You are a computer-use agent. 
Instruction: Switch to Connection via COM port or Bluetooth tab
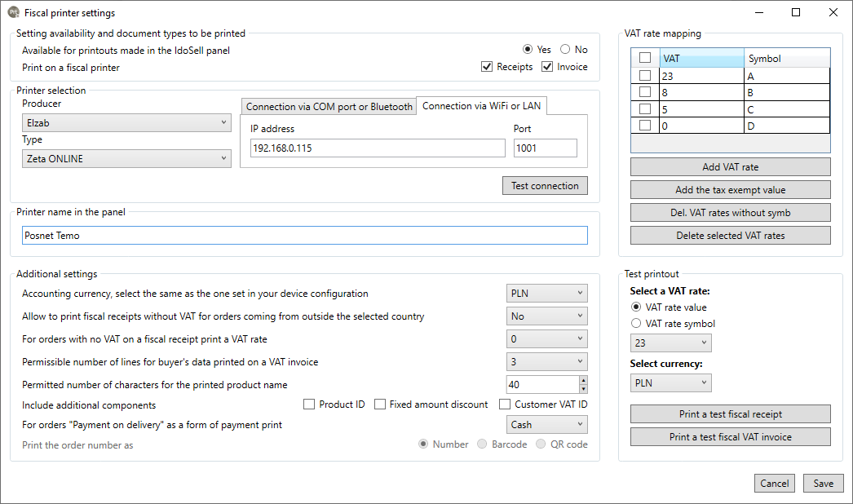point(329,107)
